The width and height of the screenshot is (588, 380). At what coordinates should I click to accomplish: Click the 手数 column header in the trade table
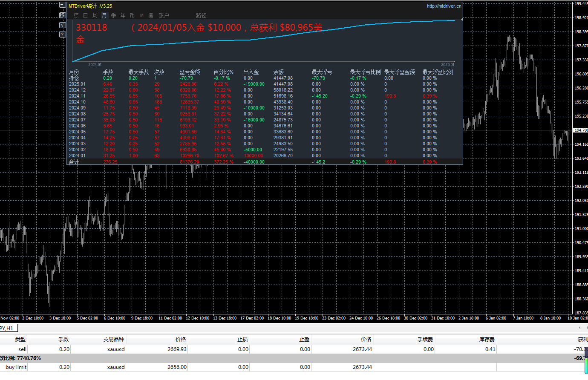tap(63, 340)
